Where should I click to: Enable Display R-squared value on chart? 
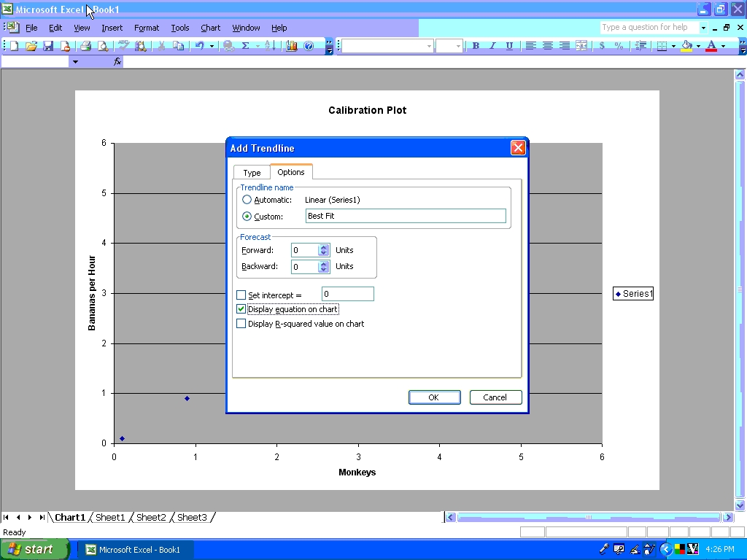(241, 324)
